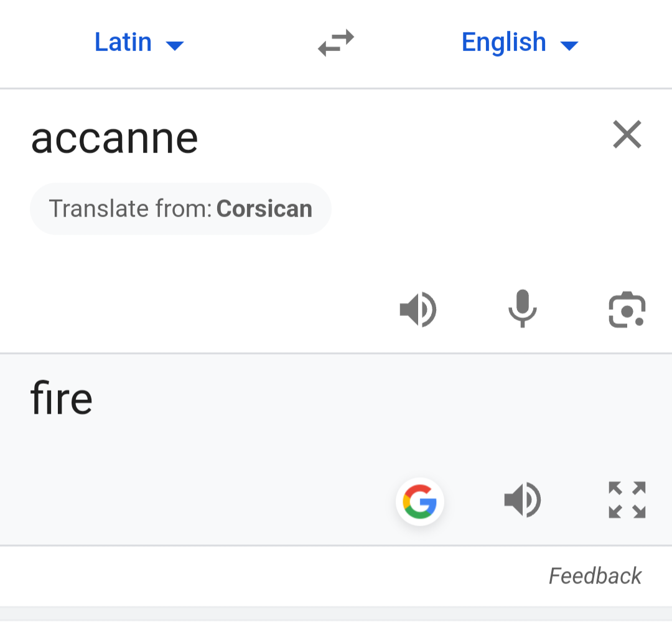This screenshot has height=622, width=672.
Task: Open the Feedback link
Action: coord(595,576)
